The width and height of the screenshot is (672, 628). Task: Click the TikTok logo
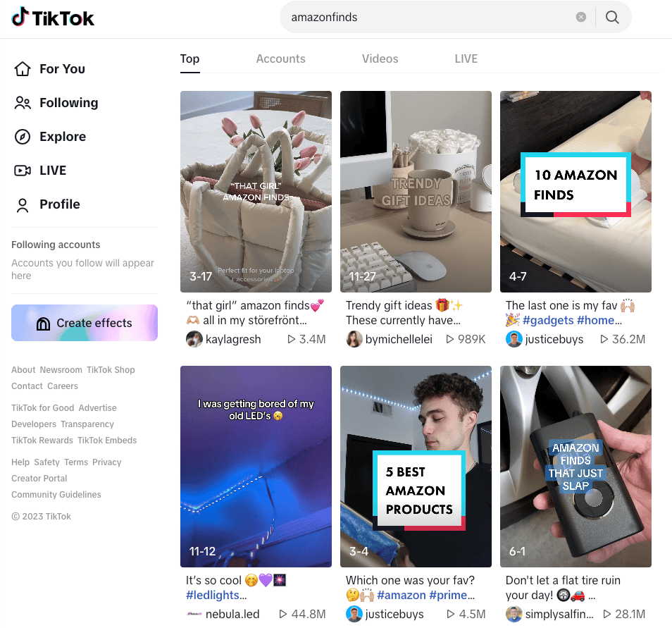[x=53, y=18]
